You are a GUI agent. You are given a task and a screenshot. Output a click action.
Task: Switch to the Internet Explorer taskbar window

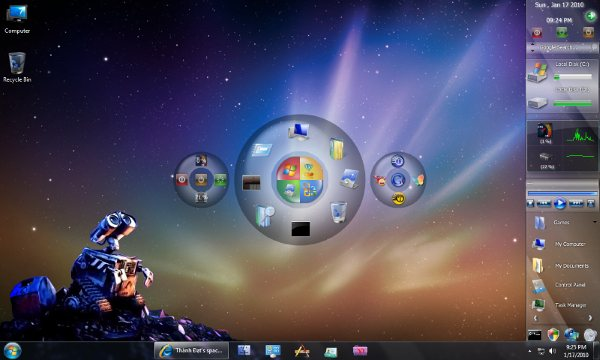pyautogui.click(x=191, y=350)
